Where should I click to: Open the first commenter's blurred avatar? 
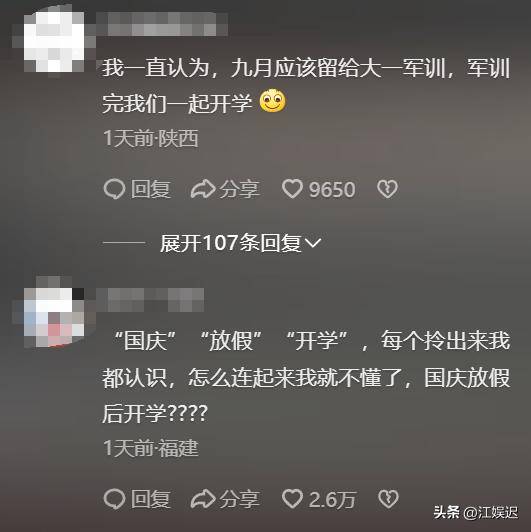click(x=54, y=41)
